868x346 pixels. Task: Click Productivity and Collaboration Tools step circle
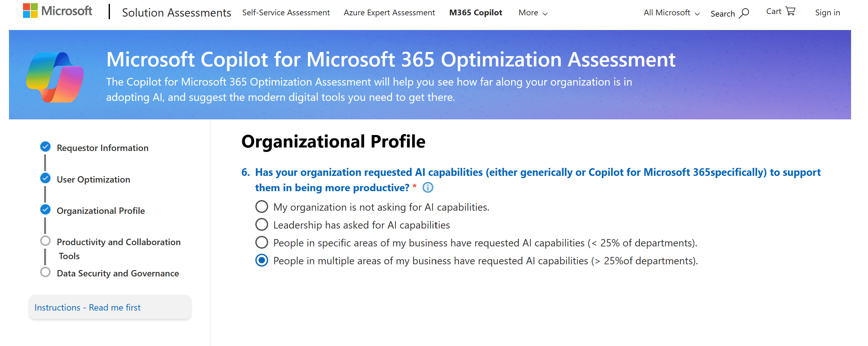click(x=45, y=241)
